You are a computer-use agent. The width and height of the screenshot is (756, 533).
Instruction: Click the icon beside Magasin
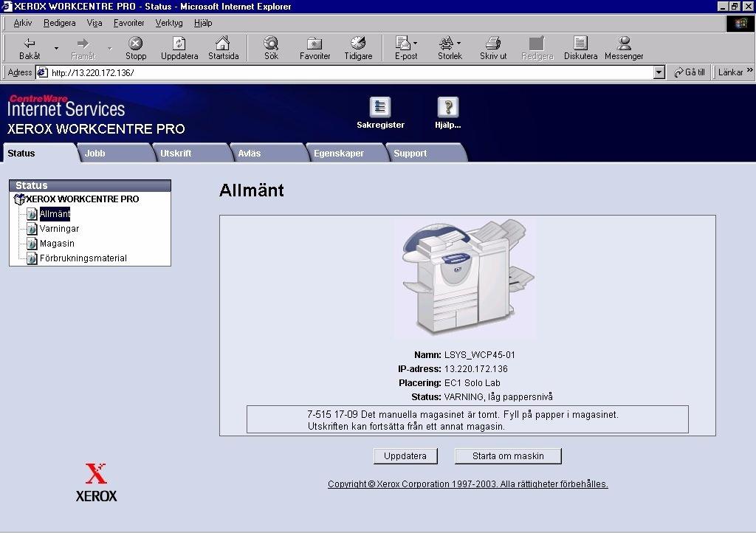tap(32, 244)
